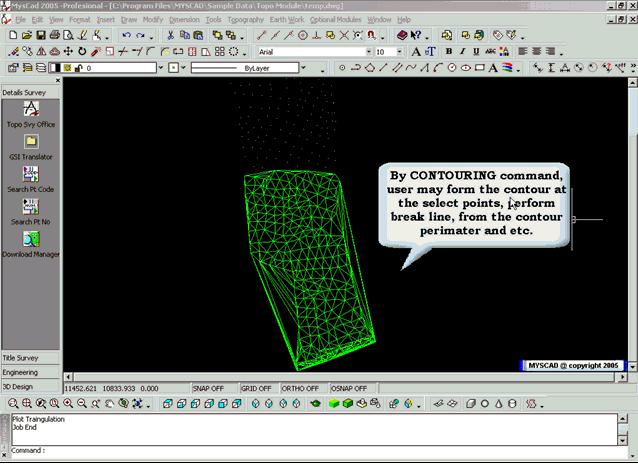Click the Save file toolbar icon
This screenshot has width=638, height=465.
click(x=40, y=35)
